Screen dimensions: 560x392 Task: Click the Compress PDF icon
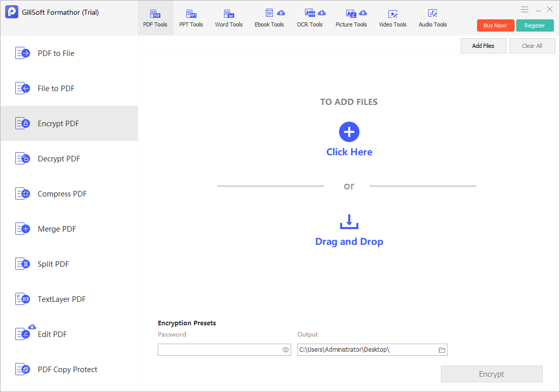22,194
